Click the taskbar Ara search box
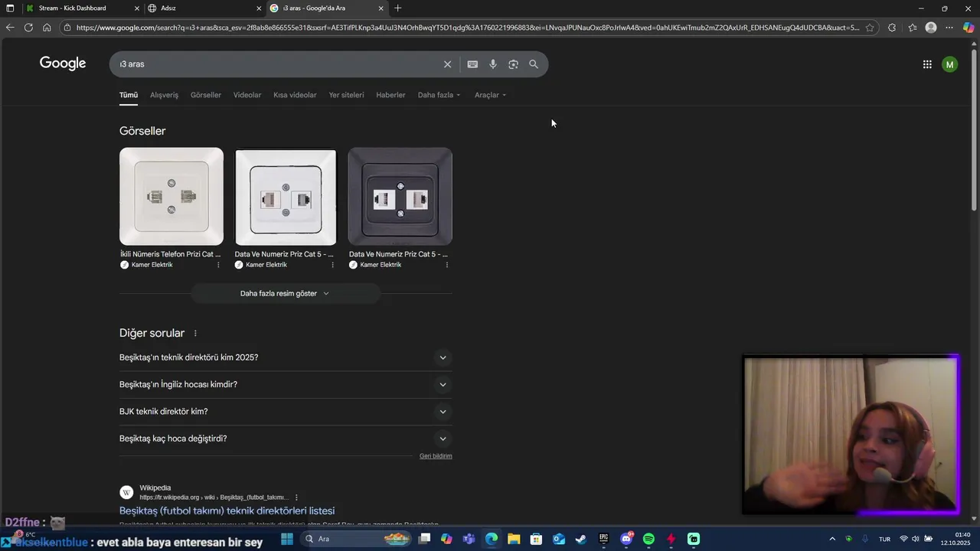Viewport: 980px width, 551px height. coord(357,539)
